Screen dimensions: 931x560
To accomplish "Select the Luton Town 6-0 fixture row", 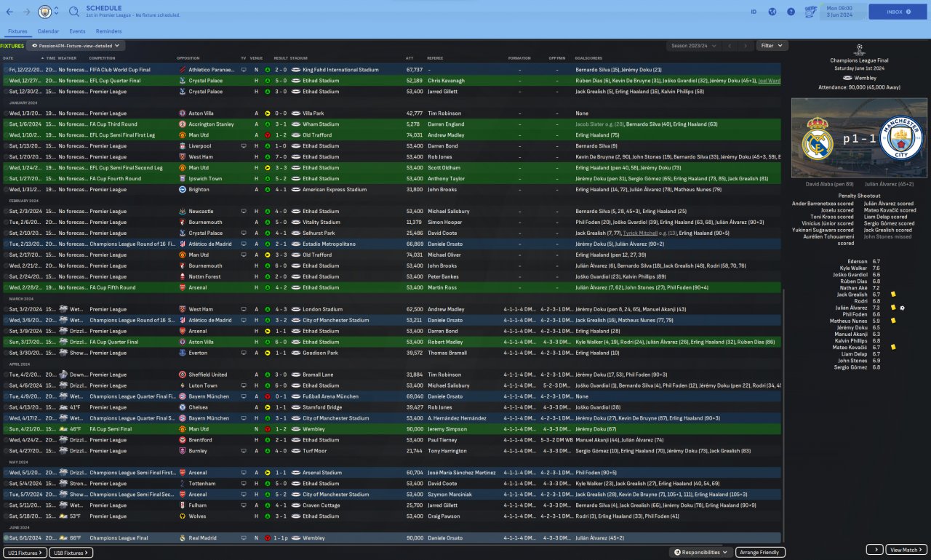I will coord(391,385).
